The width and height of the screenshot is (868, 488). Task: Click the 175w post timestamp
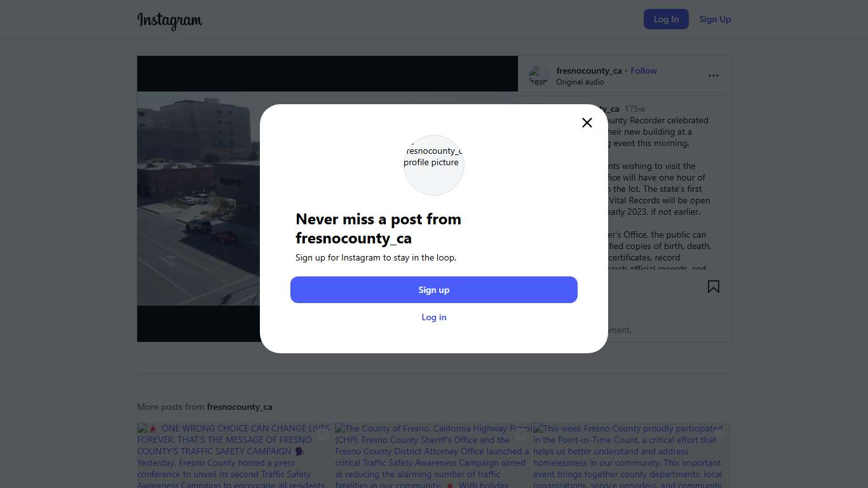pos(635,109)
